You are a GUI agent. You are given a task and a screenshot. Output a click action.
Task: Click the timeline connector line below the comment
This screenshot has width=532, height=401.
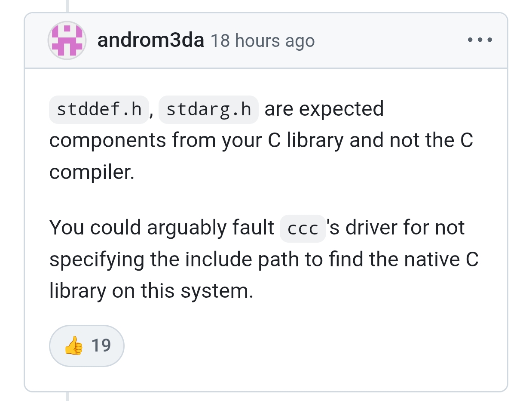[67, 396]
